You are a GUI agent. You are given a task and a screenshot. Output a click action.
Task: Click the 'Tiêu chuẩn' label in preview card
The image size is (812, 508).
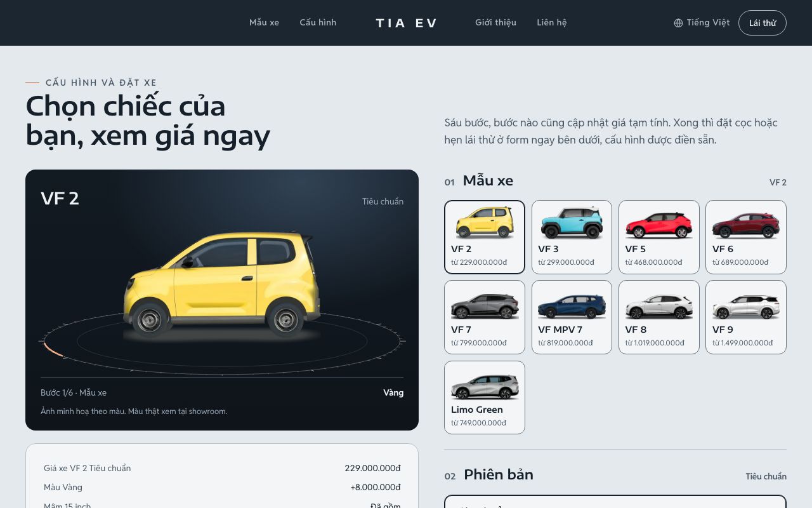[383, 201]
